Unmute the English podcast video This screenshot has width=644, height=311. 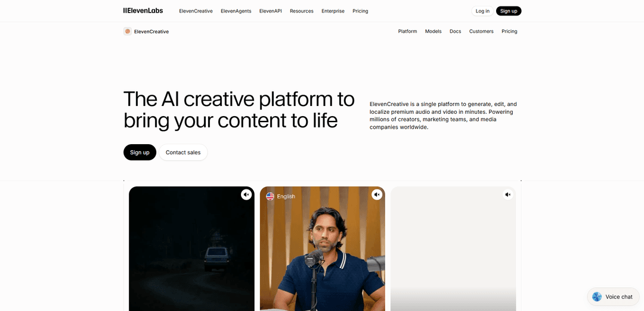coord(377,195)
